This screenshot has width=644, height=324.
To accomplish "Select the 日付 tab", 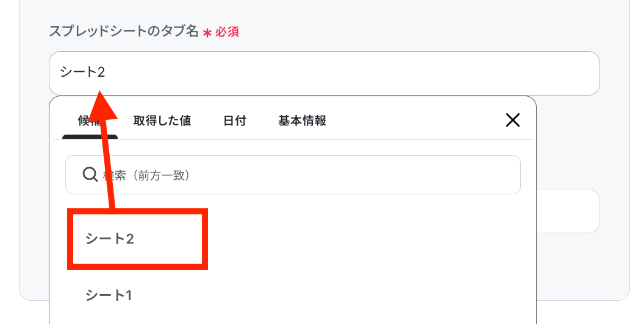I will pos(235,121).
